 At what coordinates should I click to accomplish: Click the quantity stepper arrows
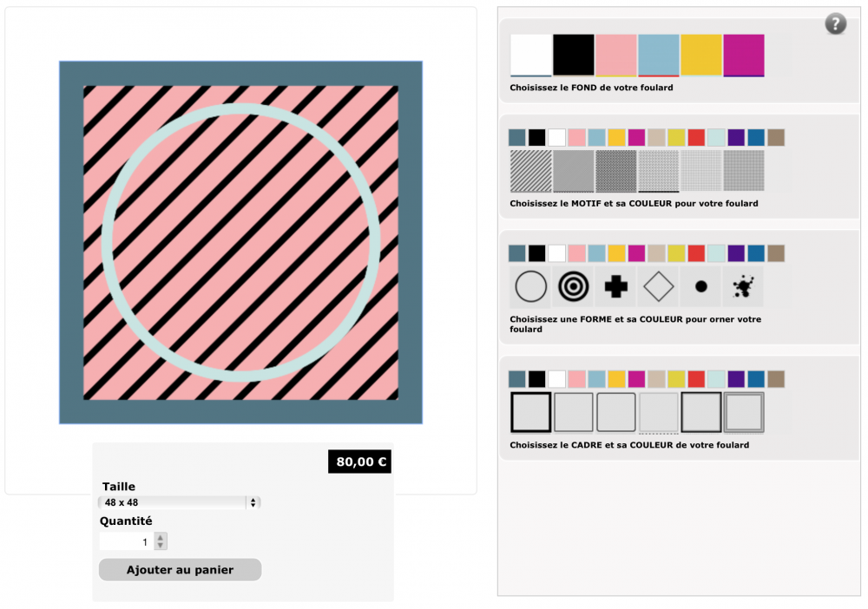point(161,541)
